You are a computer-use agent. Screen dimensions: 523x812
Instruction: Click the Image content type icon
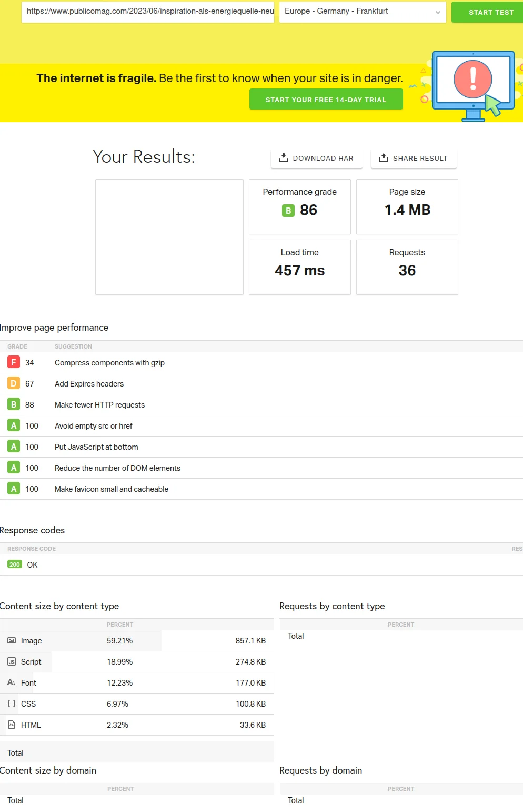tap(12, 640)
